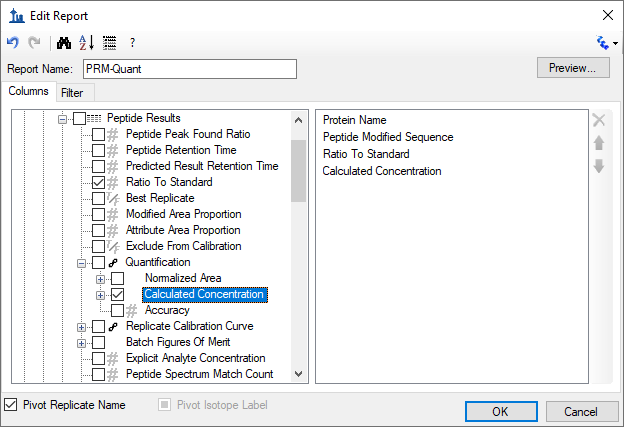
Task: Click the OK button
Action: point(500,411)
